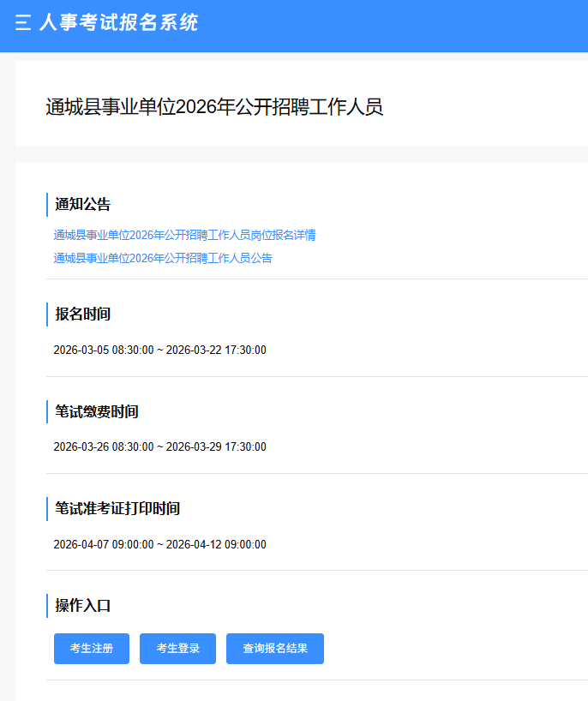This screenshot has width=588, height=701.
Task: Click the 通知公告 section heading
Action: tap(83, 205)
